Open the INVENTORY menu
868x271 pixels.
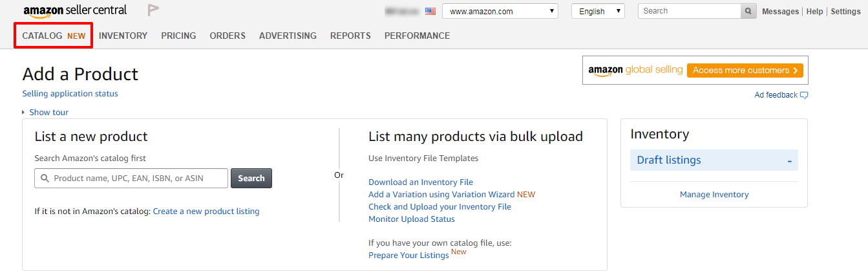pyautogui.click(x=123, y=36)
